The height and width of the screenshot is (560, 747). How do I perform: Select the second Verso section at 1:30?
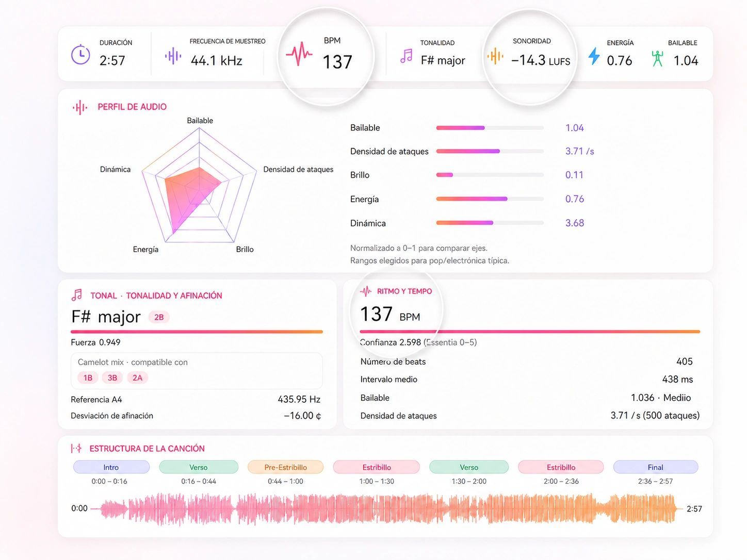[x=469, y=467]
